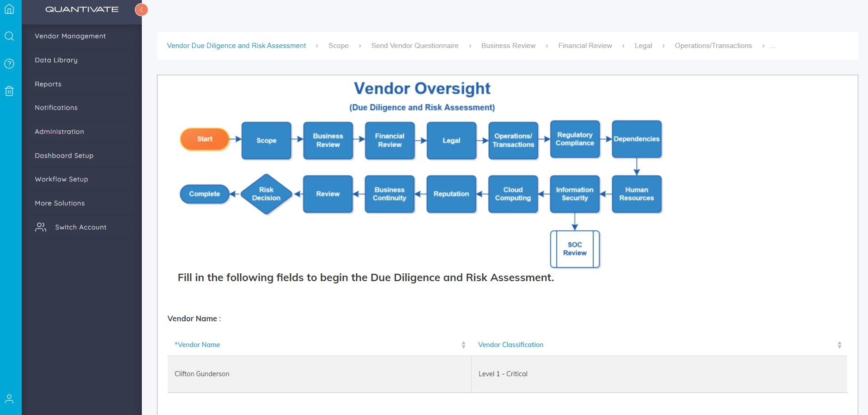Open Administration in the sidebar
Viewport: 868px width, 415px height.
pyautogui.click(x=59, y=132)
